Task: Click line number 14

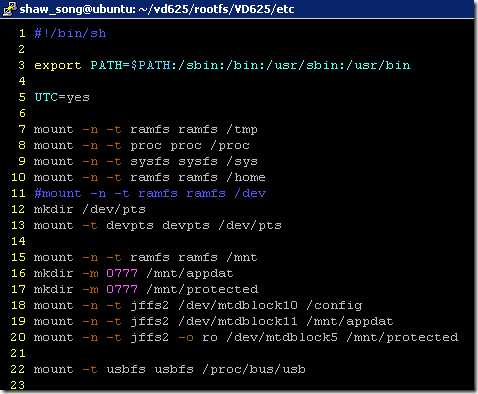Action: tap(18, 241)
